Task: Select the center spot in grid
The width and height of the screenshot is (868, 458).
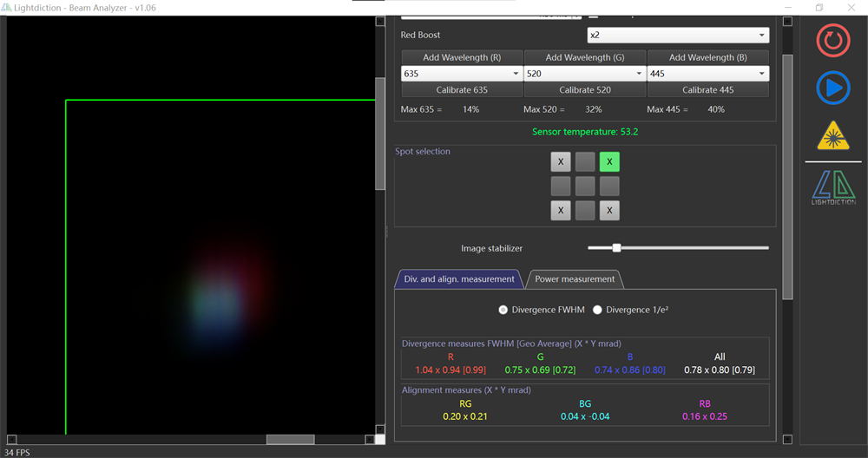Action: point(585,186)
